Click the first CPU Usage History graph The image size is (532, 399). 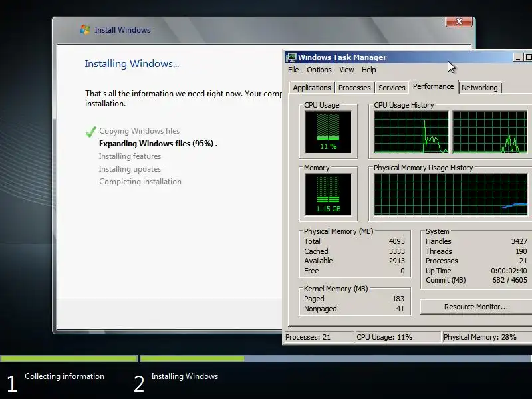(x=411, y=132)
